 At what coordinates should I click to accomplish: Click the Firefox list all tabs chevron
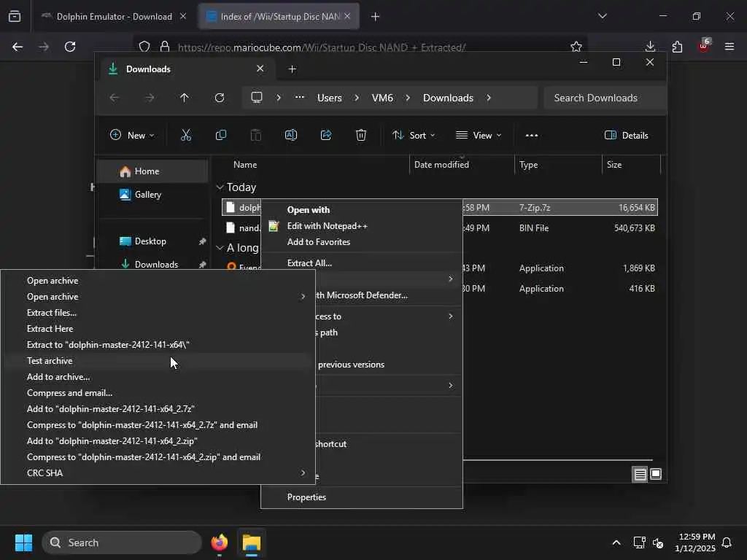tap(602, 16)
